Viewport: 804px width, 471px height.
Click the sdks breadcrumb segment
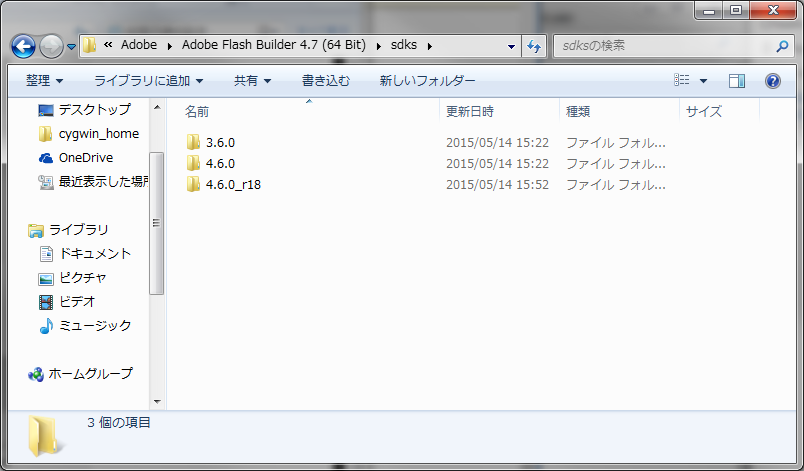point(404,45)
